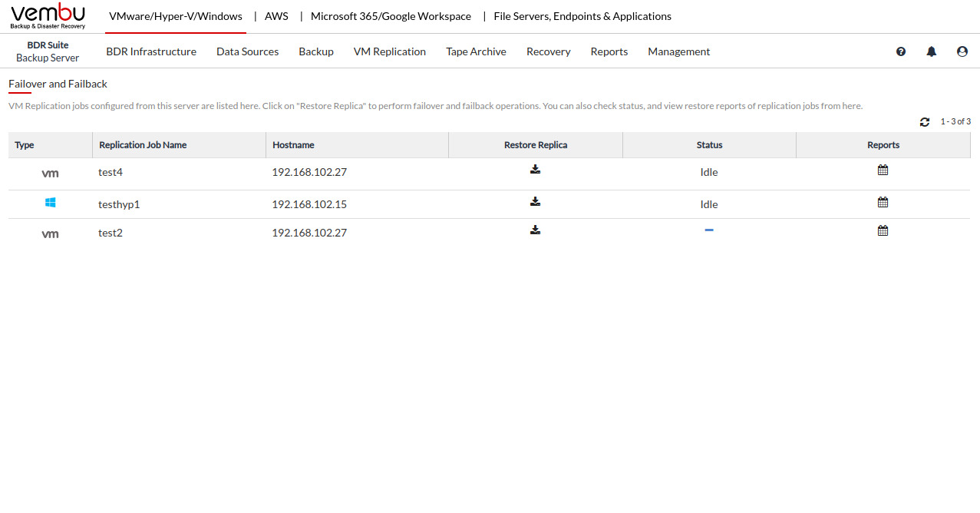Click Restore Replica icon for test2
This screenshot has width=980, height=513.
click(x=535, y=230)
